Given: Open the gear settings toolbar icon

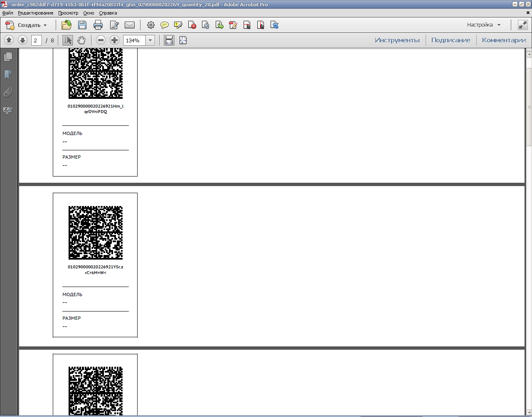Looking at the screenshot, I should click(x=151, y=25).
